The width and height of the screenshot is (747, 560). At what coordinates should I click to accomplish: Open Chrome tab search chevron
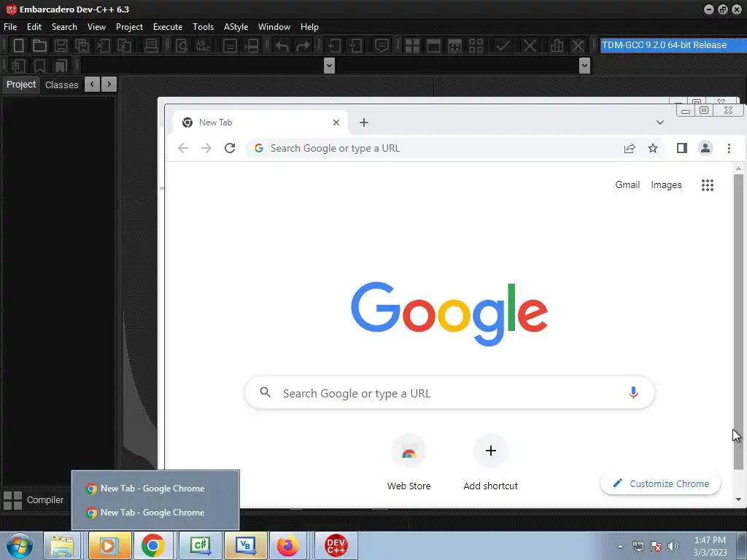[x=659, y=122]
